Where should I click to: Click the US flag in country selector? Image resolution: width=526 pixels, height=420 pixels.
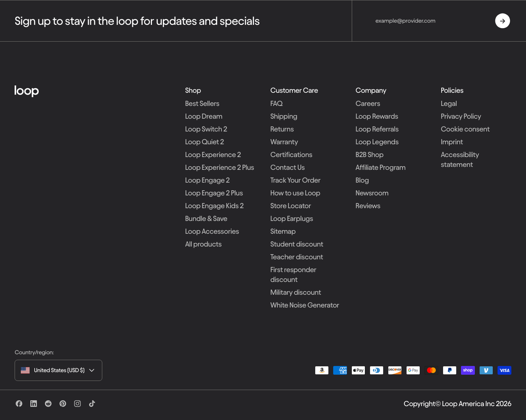coord(25,370)
